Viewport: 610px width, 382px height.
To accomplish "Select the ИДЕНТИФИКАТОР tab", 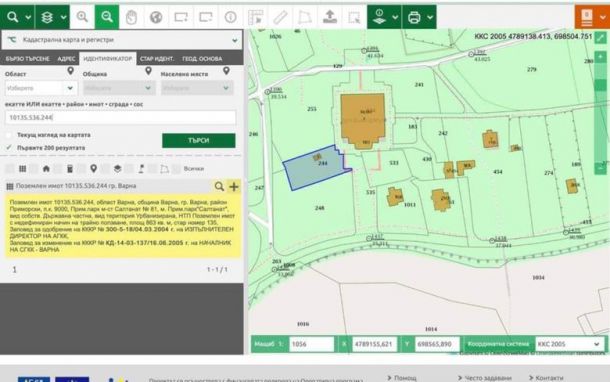I will (x=108, y=59).
